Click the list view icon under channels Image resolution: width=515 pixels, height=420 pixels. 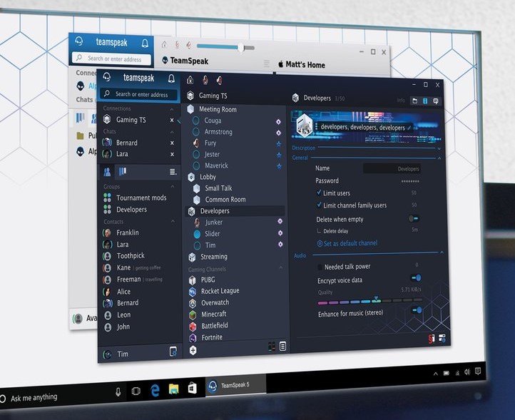(x=283, y=347)
